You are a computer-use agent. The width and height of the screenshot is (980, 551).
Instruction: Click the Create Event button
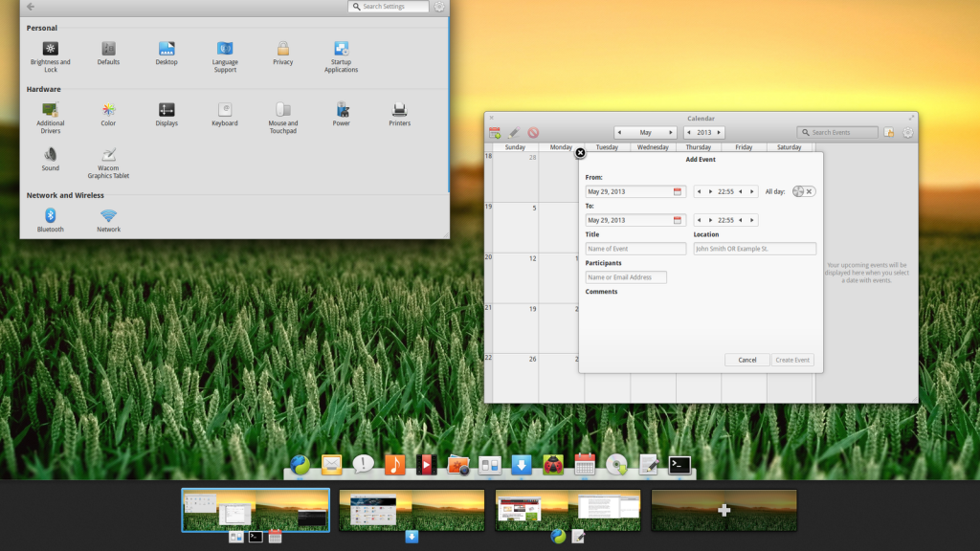tap(792, 360)
